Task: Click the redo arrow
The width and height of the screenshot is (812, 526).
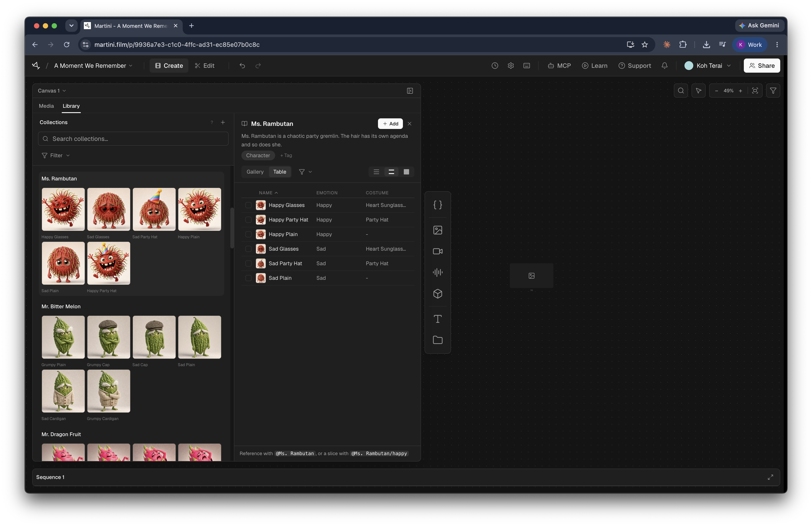Action: [258, 66]
